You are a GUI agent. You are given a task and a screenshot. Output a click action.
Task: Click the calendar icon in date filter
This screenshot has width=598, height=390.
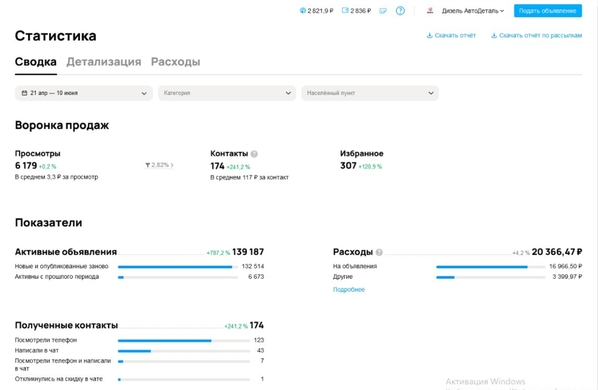click(x=24, y=93)
